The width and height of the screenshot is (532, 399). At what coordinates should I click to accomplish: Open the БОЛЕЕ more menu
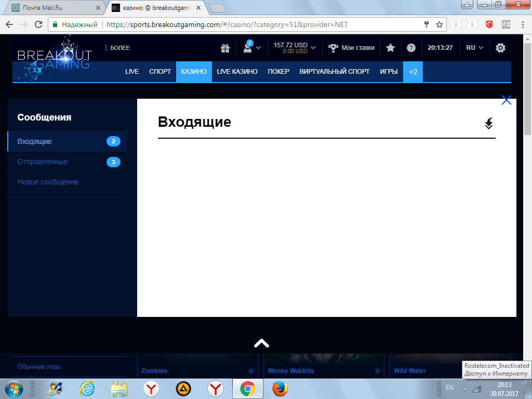coord(117,48)
